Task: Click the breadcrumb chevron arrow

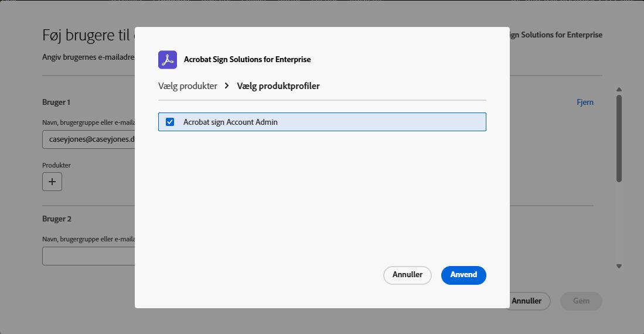Action: pos(227,86)
